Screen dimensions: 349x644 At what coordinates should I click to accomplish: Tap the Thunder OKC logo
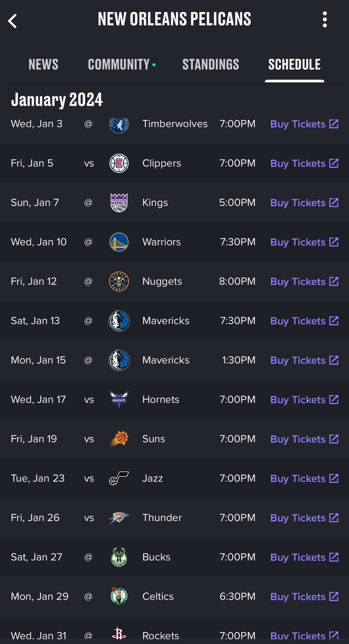pyautogui.click(x=119, y=518)
